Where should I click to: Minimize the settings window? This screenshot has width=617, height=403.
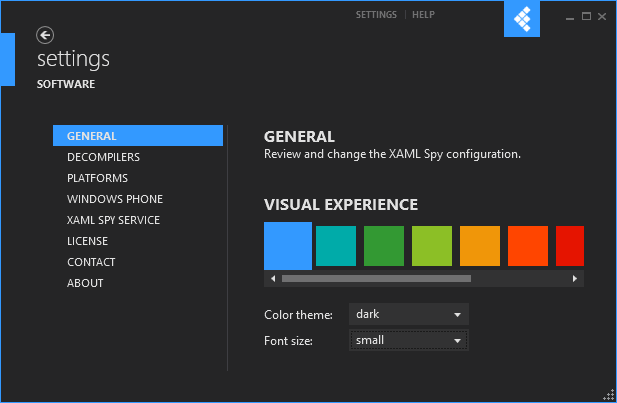click(570, 17)
